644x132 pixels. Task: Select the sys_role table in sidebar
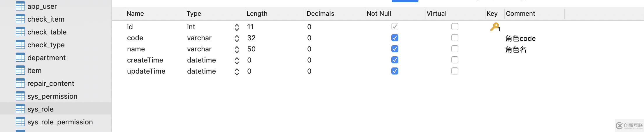[41, 109]
